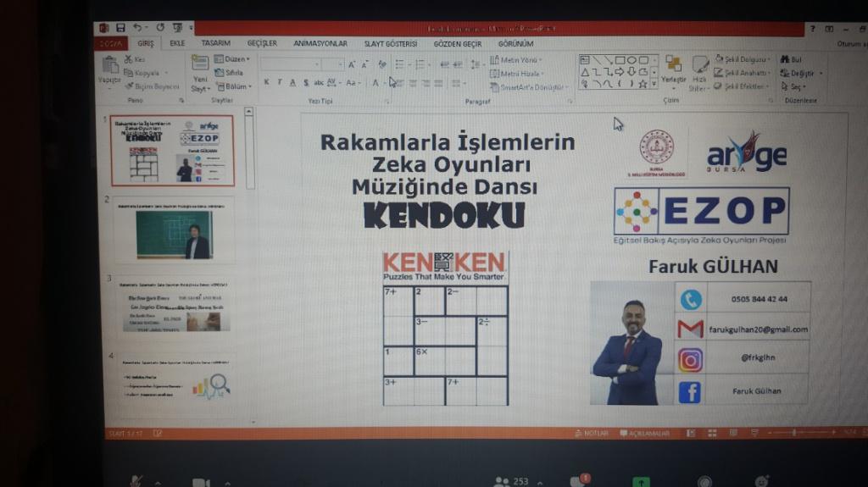This screenshot has width=868, height=487.
Task: Switch to EKLE tab
Action: [x=177, y=43]
